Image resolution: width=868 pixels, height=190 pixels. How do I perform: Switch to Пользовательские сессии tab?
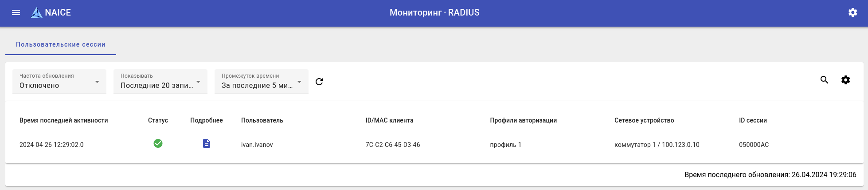[61, 44]
